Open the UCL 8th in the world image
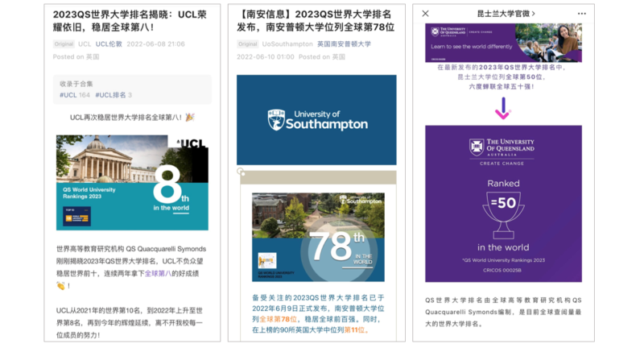The image size is (644, 344). 132,182
